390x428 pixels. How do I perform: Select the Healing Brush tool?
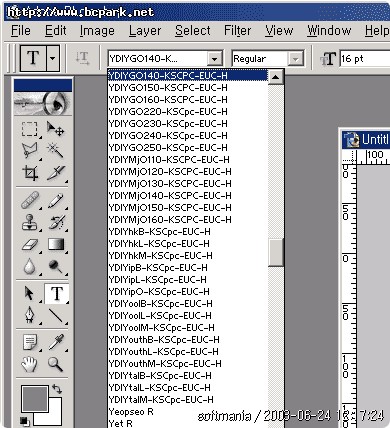tap(29, 200)
